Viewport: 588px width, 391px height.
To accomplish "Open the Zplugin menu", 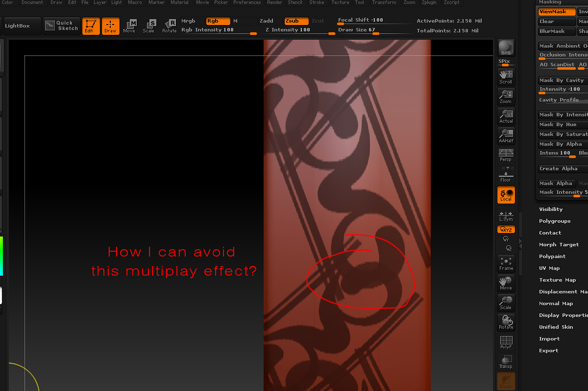I will tap(429, 2).
